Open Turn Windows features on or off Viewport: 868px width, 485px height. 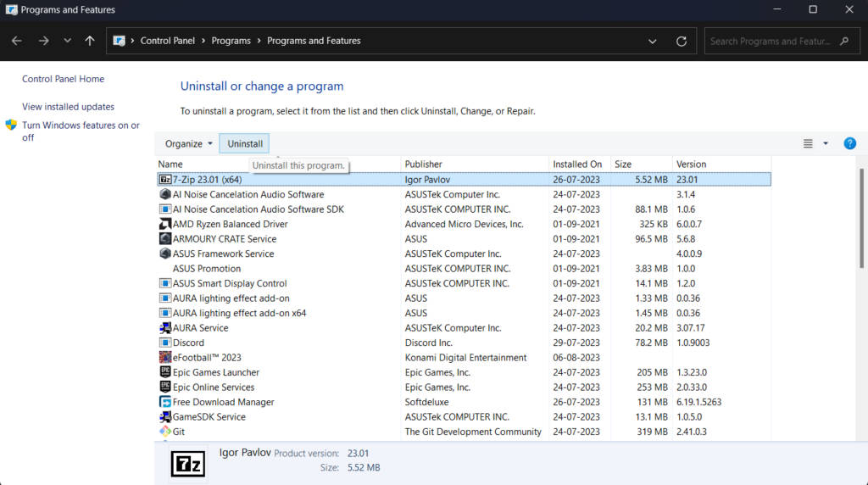tap(81, 131)
